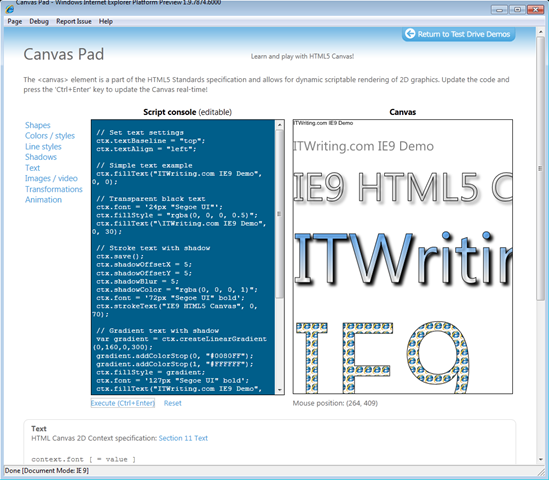Maximize the Canvas Pad window
Screen dimensions: 549x480
(x=517, y=9)
